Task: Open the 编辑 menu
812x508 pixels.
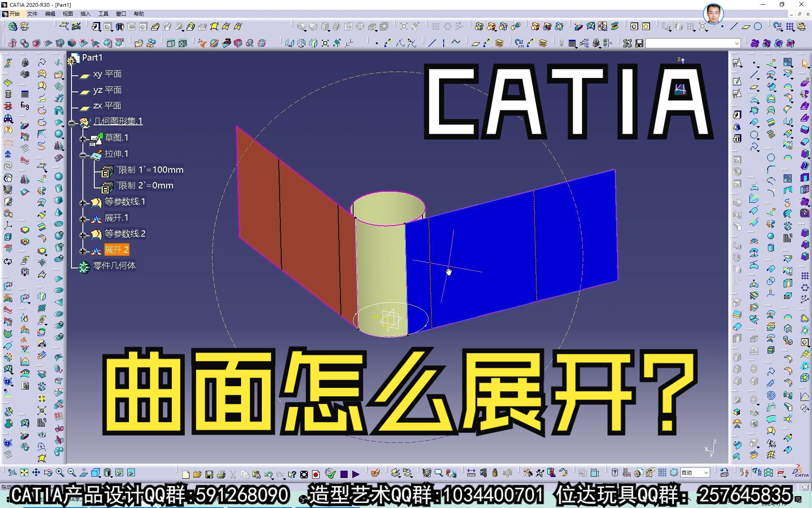Action: pos(50,14)
